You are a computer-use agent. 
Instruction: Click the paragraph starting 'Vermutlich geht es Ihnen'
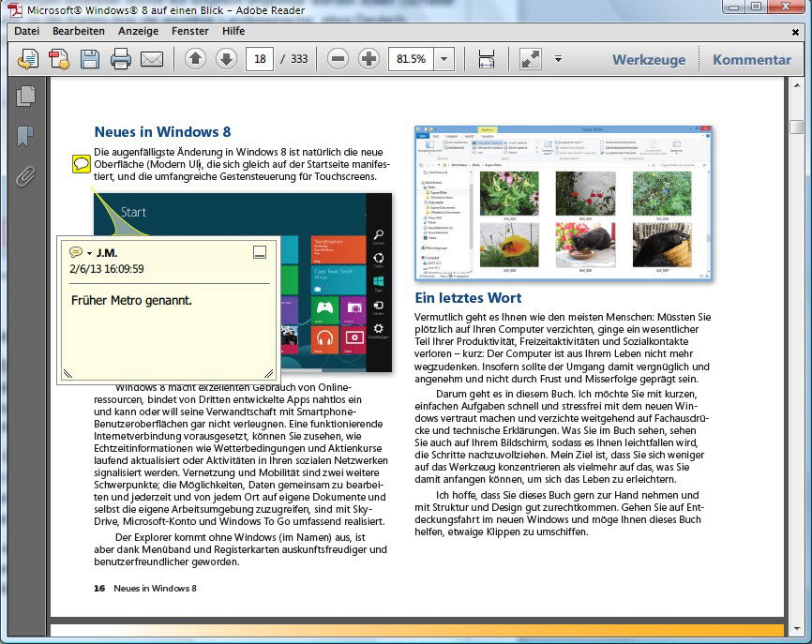tap(563, 348)
